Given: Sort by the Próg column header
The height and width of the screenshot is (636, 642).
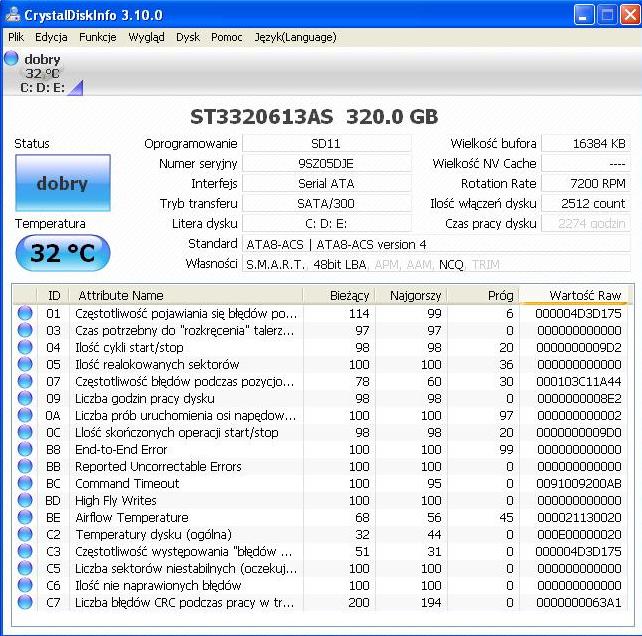Looking at the screenshot, I should click(483, 295).
